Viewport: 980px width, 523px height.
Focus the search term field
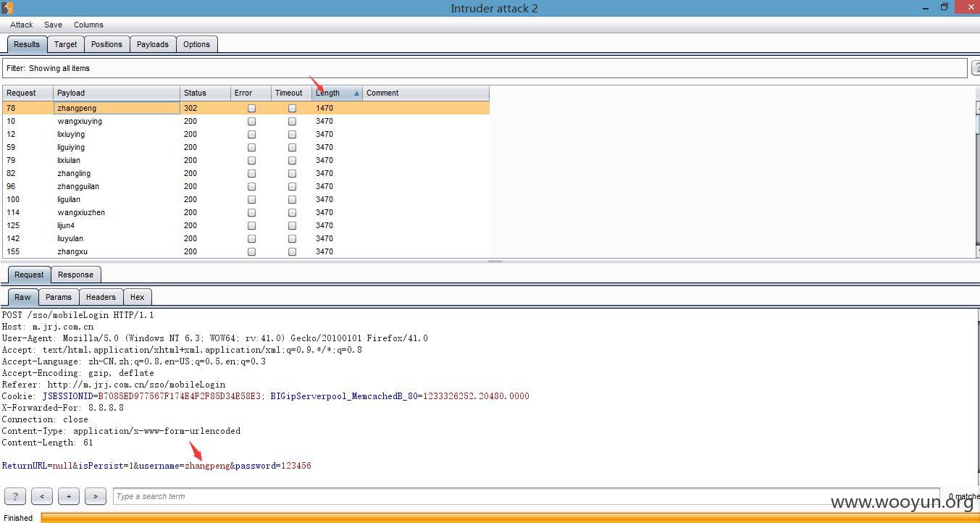pos(526,496)
